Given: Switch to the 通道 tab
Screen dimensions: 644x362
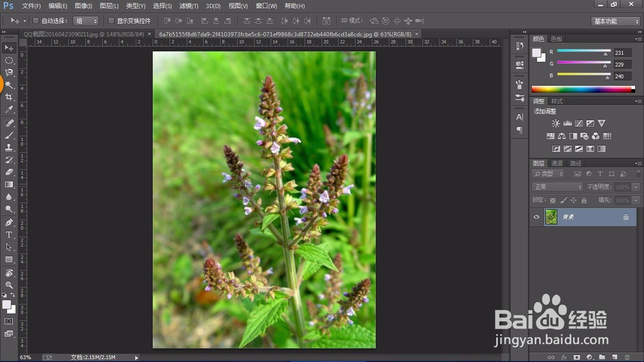Looking at the screenshot, I should tap(556, 163).
